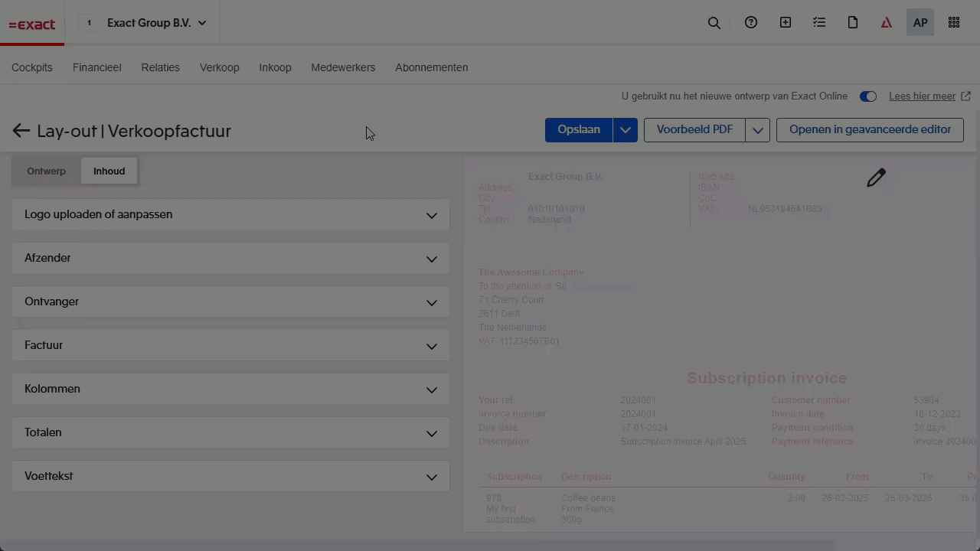Expand the Totalen section

point(230,432)
